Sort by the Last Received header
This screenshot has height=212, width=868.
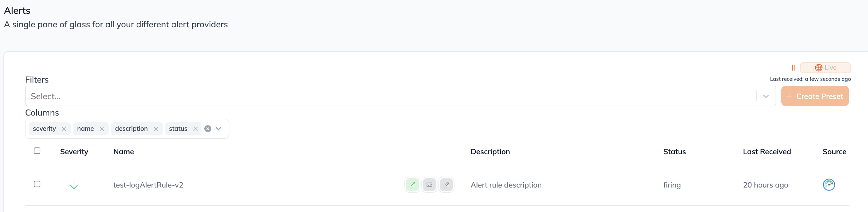click(x=767, y=152)
